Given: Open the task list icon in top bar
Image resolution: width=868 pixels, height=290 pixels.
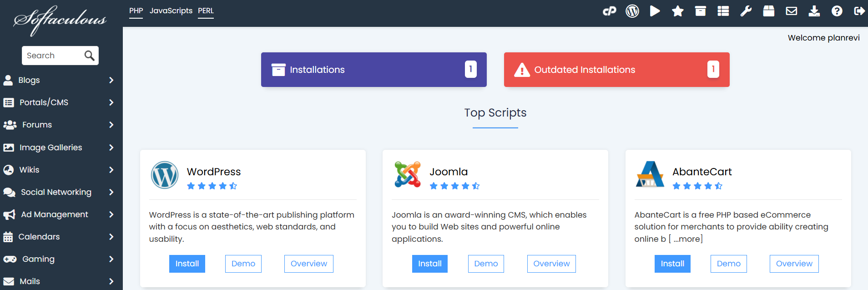Looking at the screenshot, I should [723, 11].
